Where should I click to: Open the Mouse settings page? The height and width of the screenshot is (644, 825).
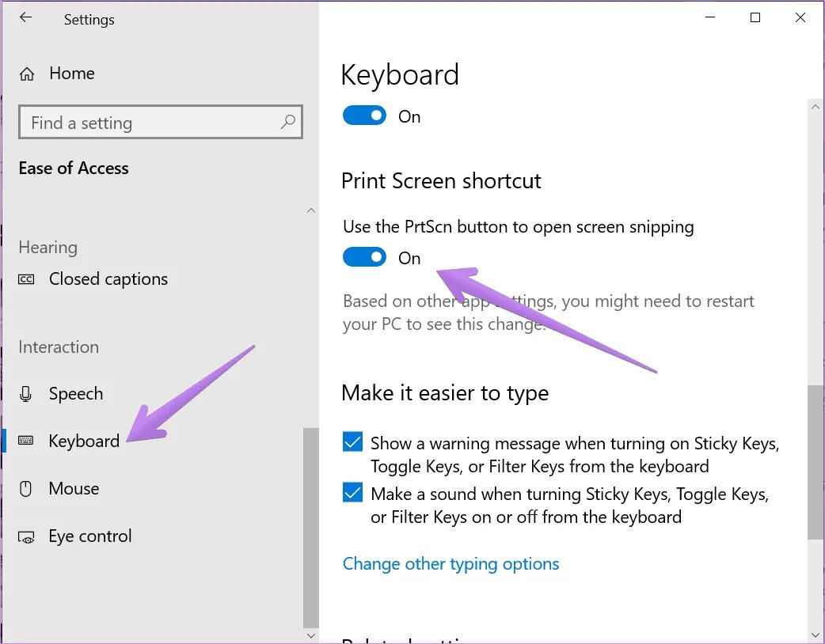coord(74,489)
